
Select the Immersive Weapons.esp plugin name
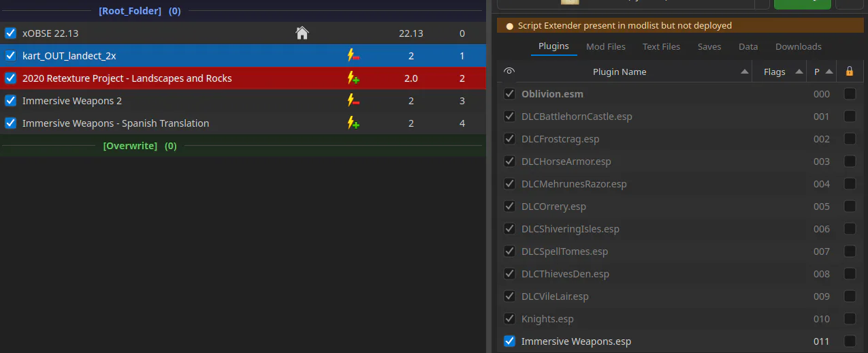pos(576,341)
